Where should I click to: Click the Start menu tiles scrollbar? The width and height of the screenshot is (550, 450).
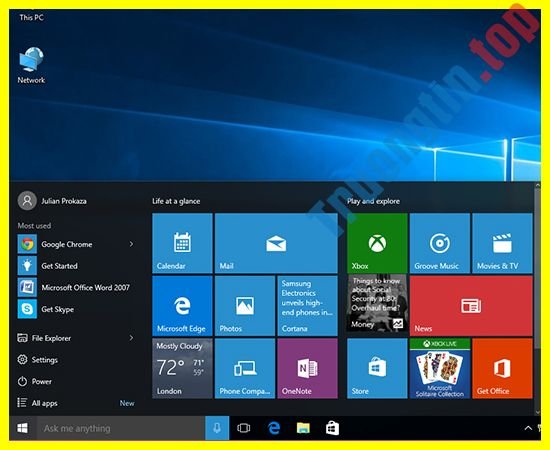(x=537, y=268)
